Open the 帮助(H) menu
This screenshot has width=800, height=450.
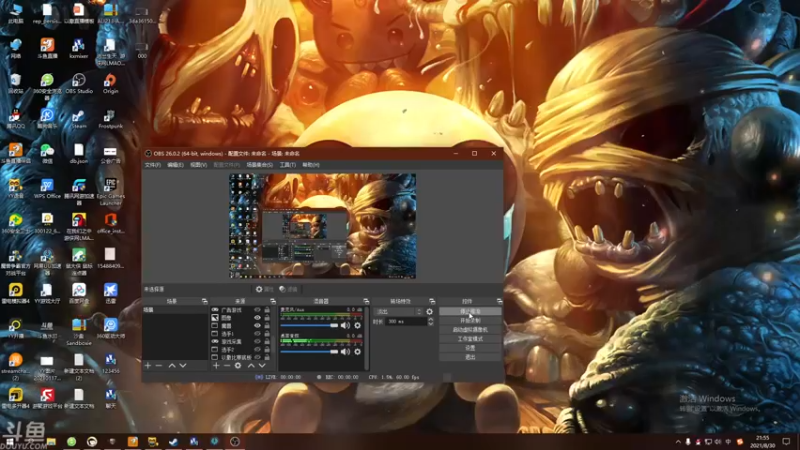(311, 165)
